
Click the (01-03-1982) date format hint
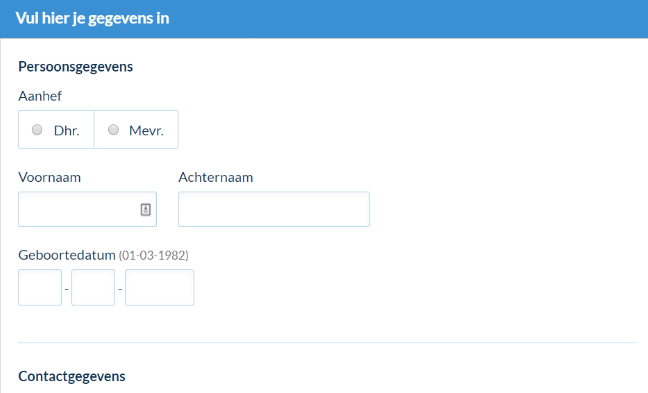pyautogui.click(x=154, y=255)
